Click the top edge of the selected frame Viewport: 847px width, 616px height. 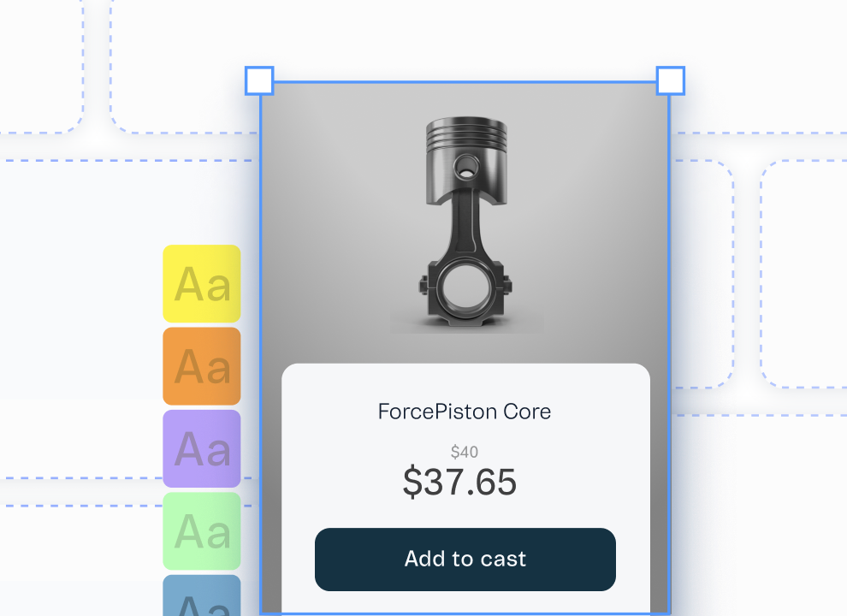[x=465, y=82]
